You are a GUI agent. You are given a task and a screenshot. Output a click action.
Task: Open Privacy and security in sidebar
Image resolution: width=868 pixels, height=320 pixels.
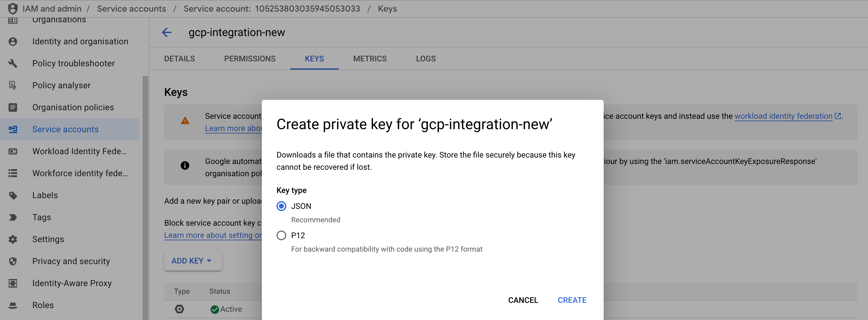click(69, 261)
